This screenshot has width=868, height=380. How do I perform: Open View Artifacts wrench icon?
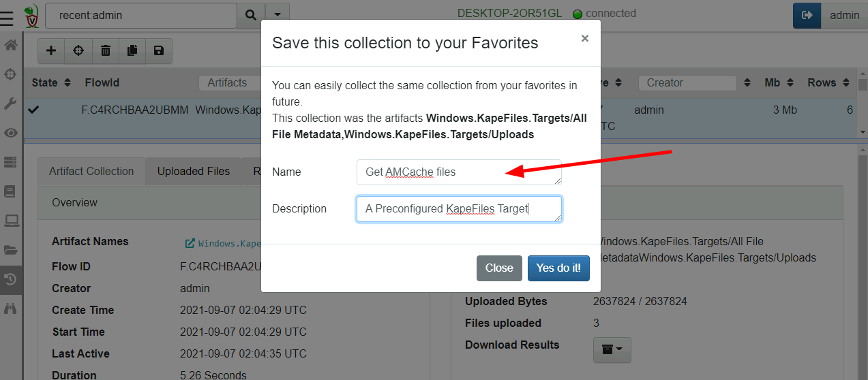pos(10,104)
